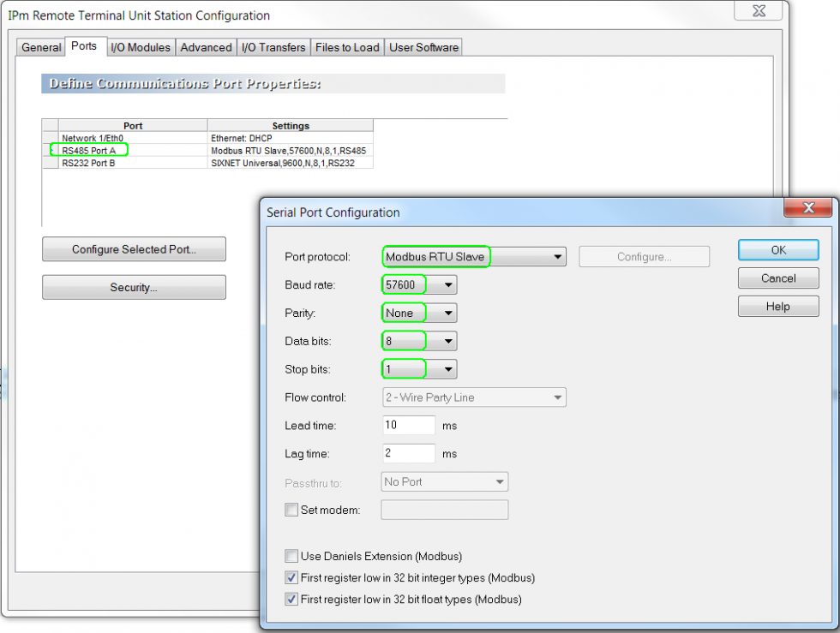Select the User Software tab
The height and width of the screenshot is (633, 840).
click(423, 47)
